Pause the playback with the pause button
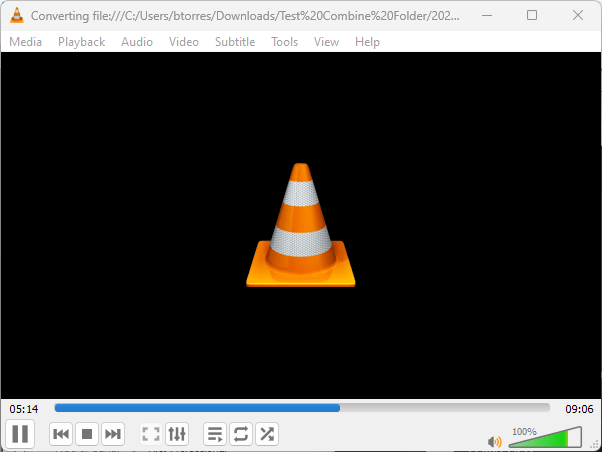The width and height of the screenshot is (602, 452). [x=20, y=434]
